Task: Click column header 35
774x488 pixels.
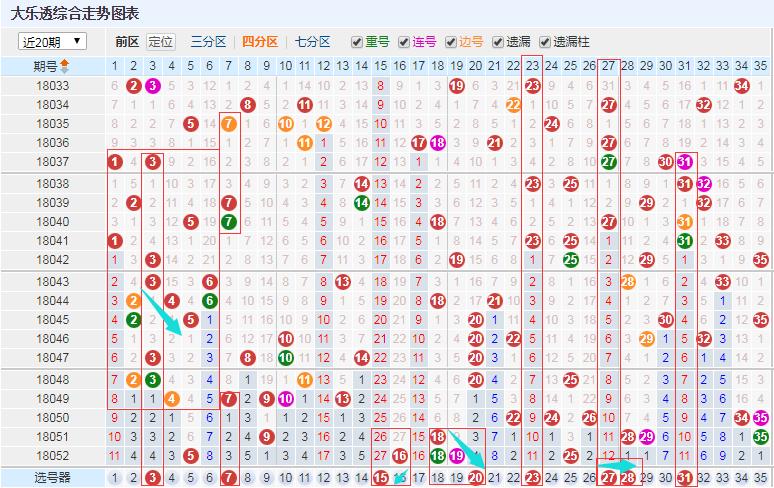Action: (x=761, y=66)
